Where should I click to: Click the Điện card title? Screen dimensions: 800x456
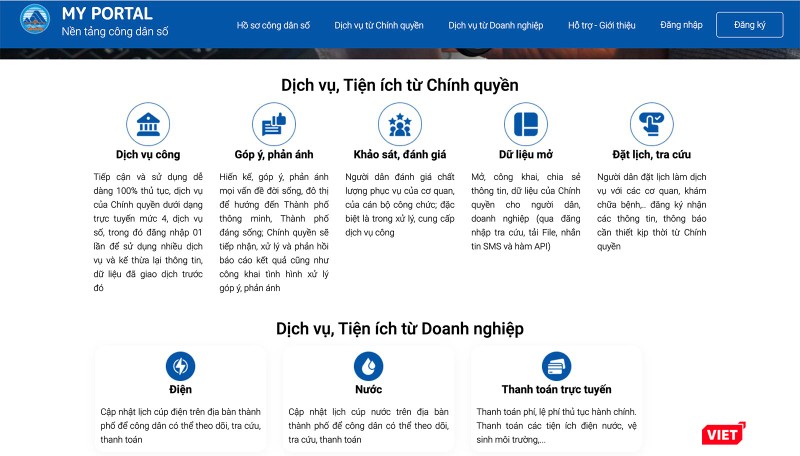[181, 389]
